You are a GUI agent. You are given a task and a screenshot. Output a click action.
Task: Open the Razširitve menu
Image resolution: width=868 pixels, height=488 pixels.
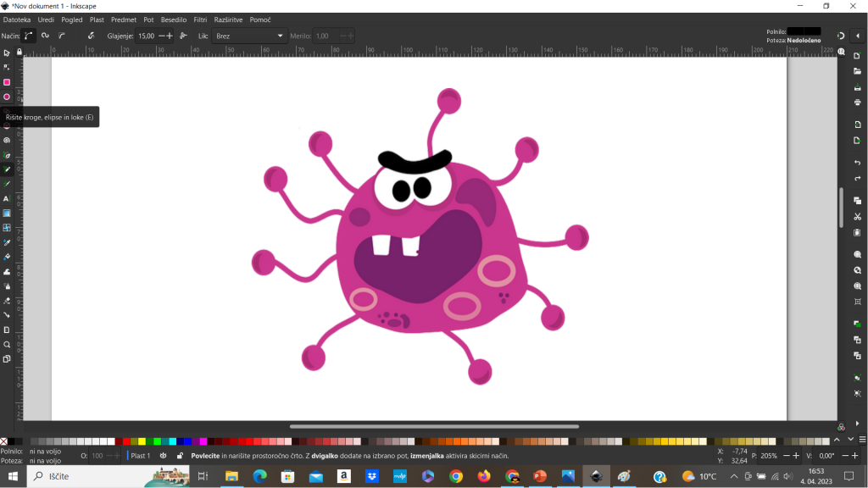pyautogui.click(x=228, y=19)
